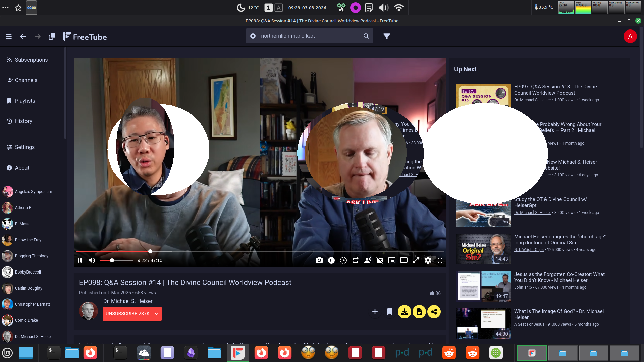The width and height of the screenshot is (644, 362).
Task: Switch to theater mode
Action: pos(404,260)
